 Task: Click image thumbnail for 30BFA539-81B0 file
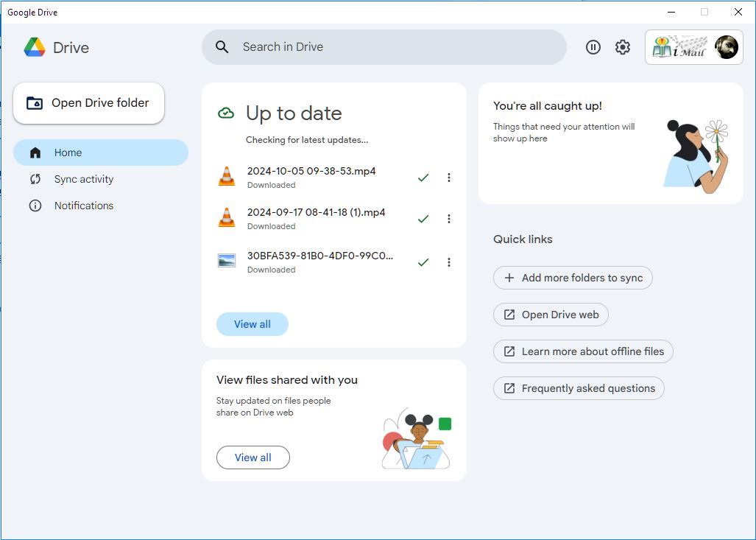[x=227, y=261]
